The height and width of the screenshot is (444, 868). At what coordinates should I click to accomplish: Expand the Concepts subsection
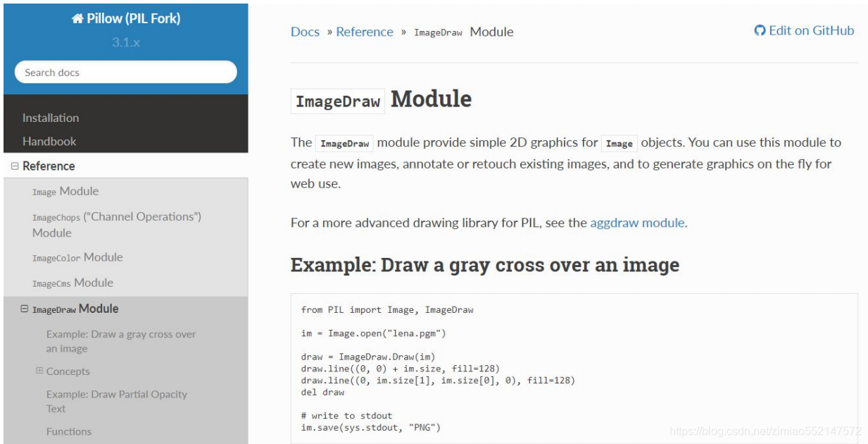[x=39, y=371]
